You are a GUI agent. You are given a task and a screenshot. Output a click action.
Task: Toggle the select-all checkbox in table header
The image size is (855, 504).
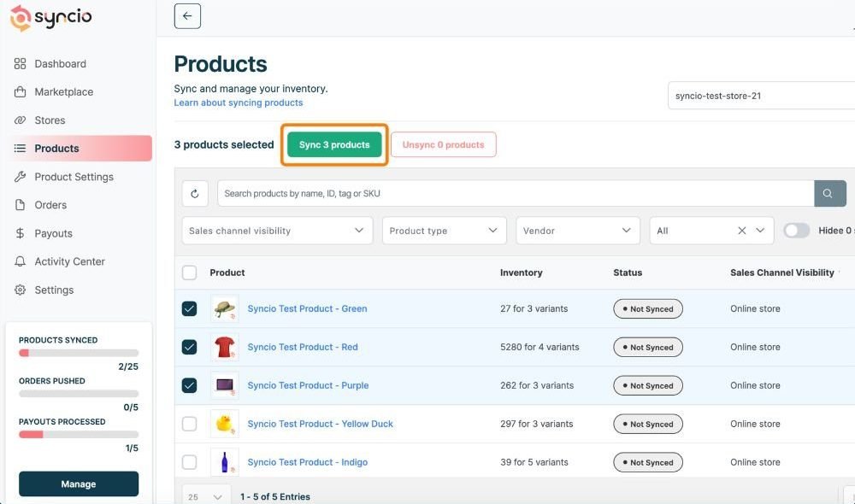[x=189, y=273]
